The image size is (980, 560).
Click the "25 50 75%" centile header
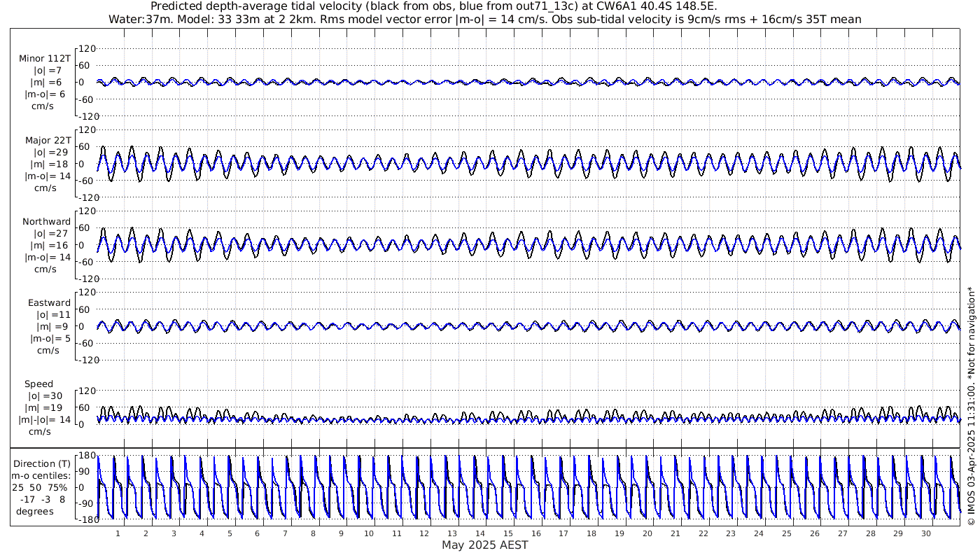pyautogui.click(x=39, y=487)
